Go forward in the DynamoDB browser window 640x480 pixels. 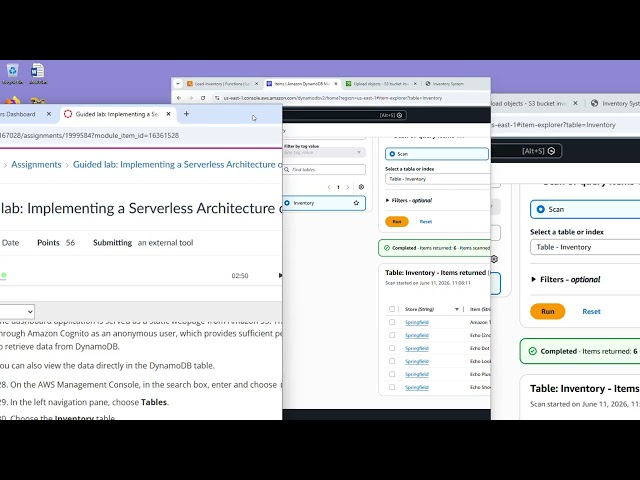(x=191, y=98)
